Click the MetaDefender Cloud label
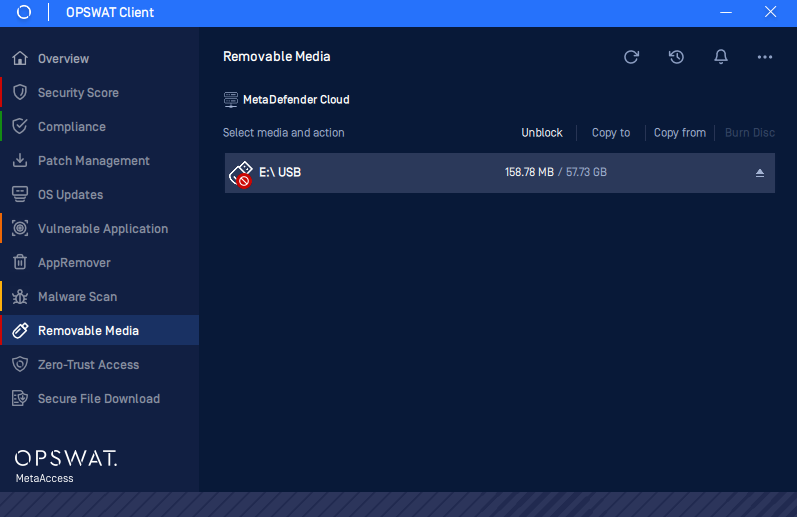Viewport: 797px width, 517px height. coord(296,100)
